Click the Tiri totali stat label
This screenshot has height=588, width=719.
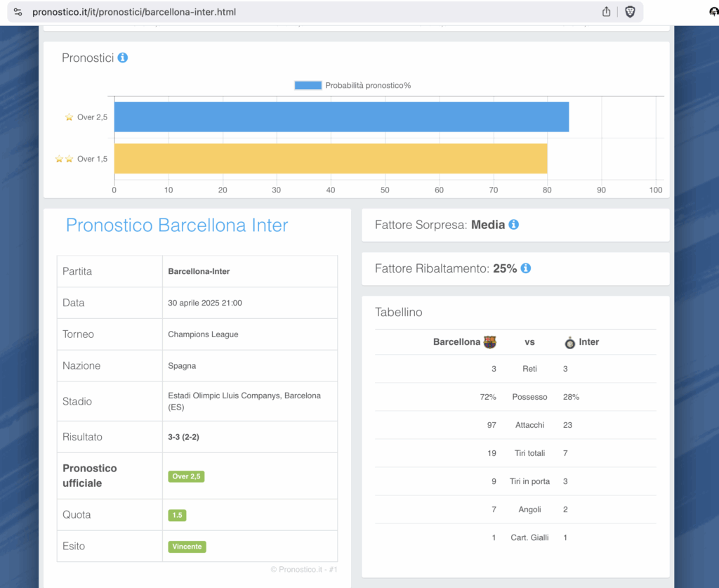coord(529,453)
